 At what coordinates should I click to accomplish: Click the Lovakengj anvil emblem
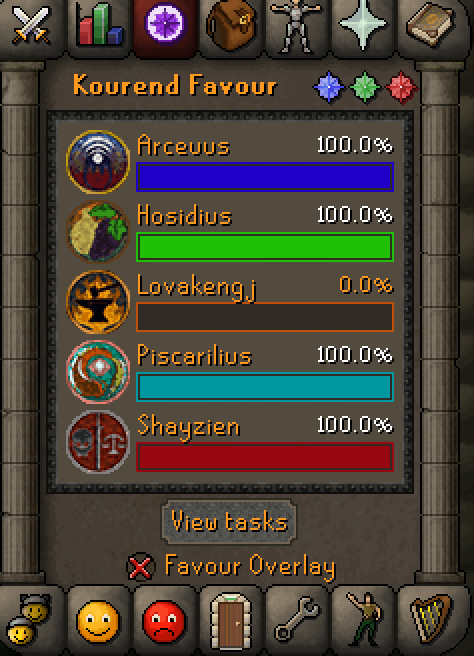click(97, 302)
